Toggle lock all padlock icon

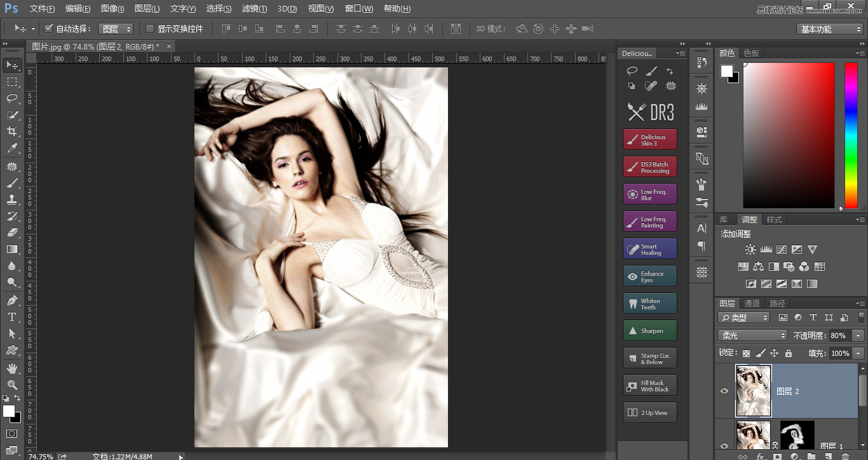point(789,353)
